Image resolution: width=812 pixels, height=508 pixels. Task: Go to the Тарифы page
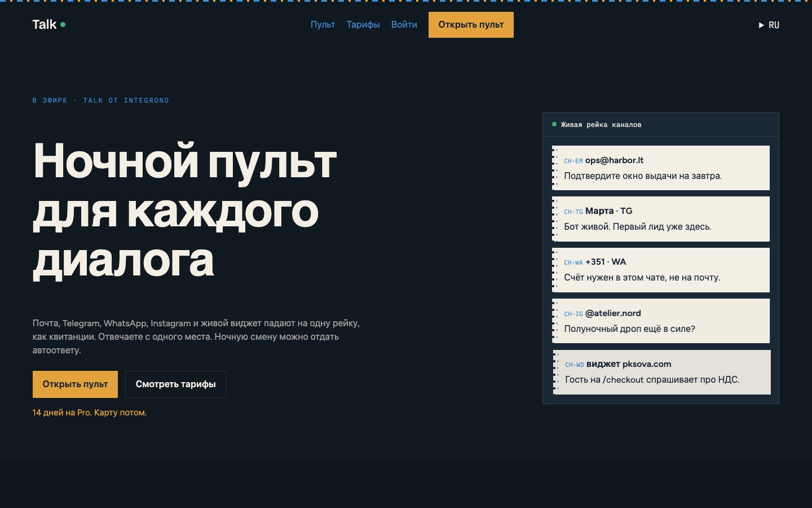[363, 25]
